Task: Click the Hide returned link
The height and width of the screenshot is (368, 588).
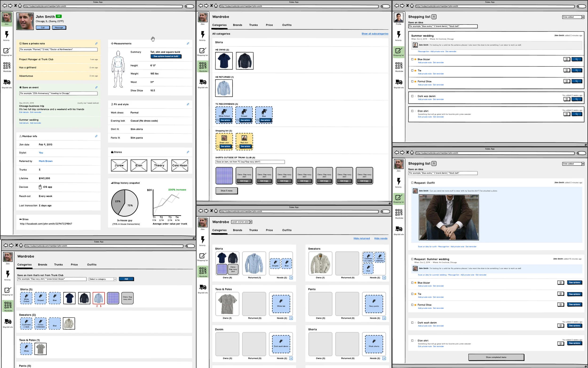Action: click(x=362, y=239)
